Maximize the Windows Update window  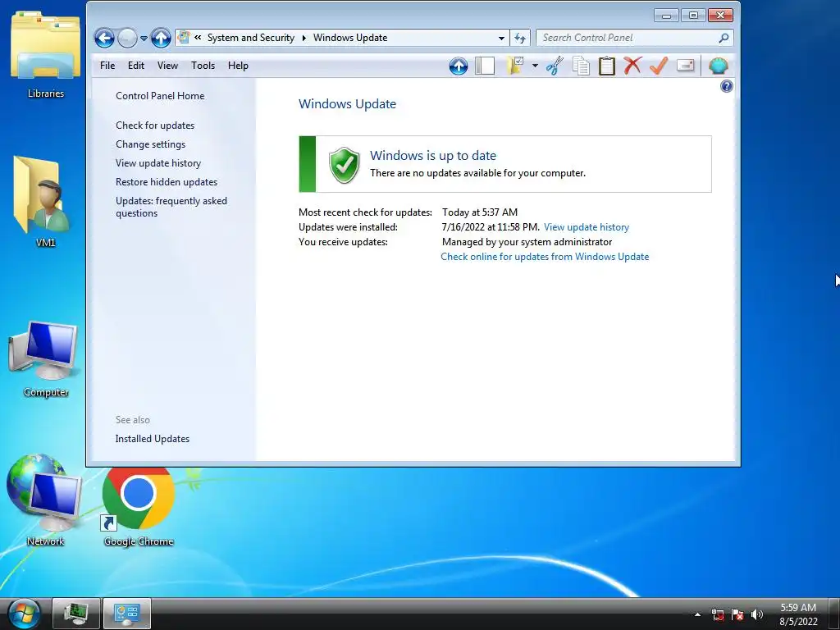coord(693,15)
